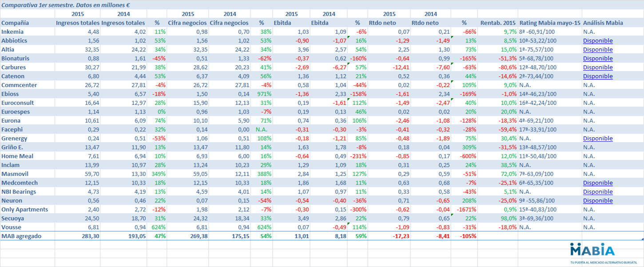Select the 'Catenon' company cell
The height and width of the screenshot is (267, 644).
[x=13, y=76]
